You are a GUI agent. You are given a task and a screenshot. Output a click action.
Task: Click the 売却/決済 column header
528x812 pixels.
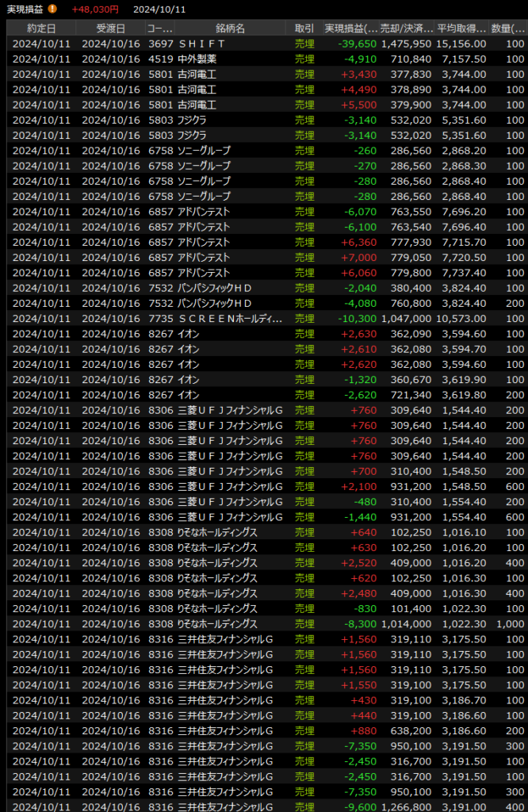click(407, 28)
